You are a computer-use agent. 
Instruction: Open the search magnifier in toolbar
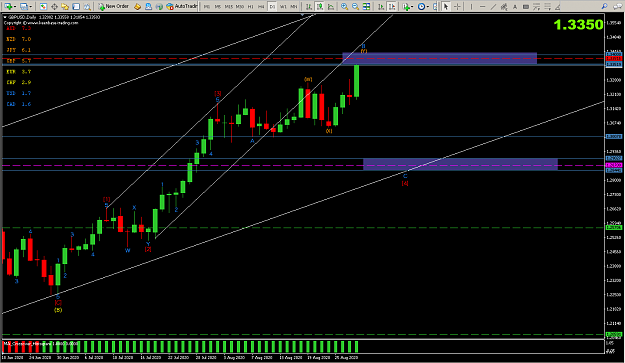pos(604,6)
